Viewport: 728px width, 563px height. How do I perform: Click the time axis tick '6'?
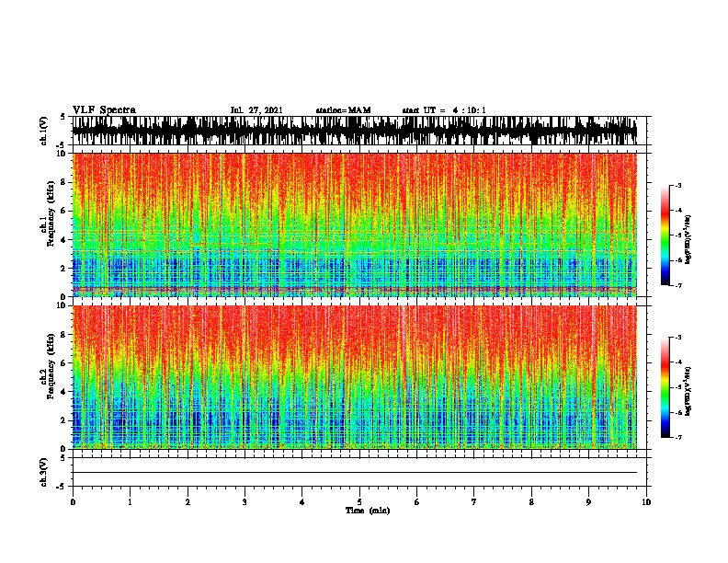point(417,502)
